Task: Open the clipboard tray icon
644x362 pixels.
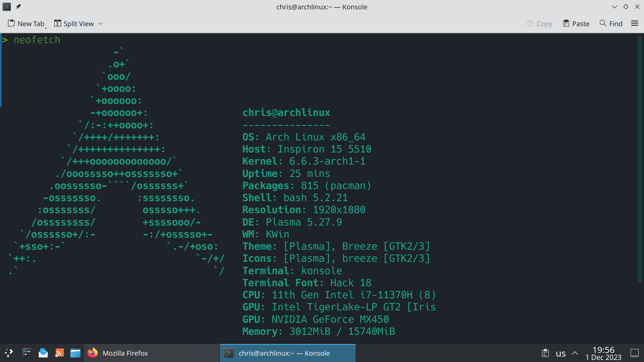Action: click(x=545, y=353)
